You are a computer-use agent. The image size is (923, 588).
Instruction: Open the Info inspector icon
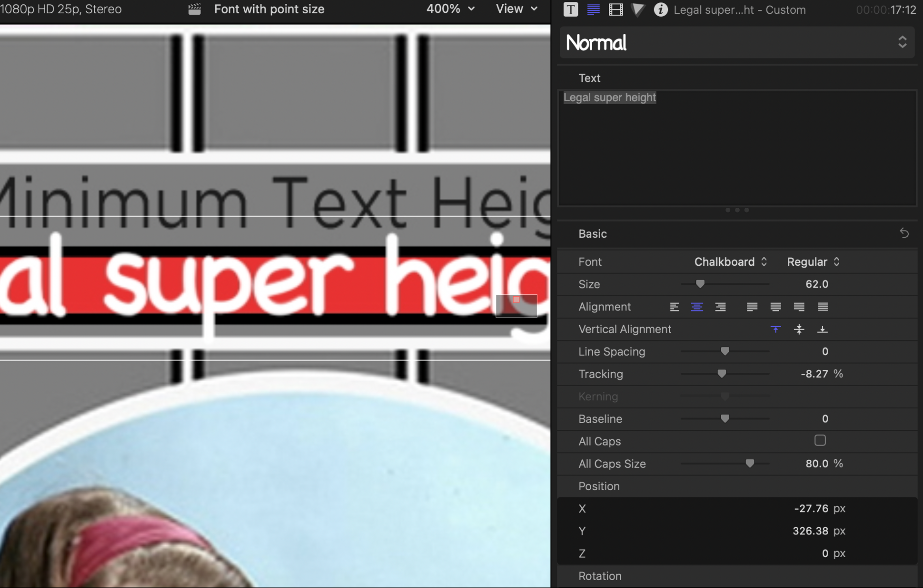coord(661,9)
